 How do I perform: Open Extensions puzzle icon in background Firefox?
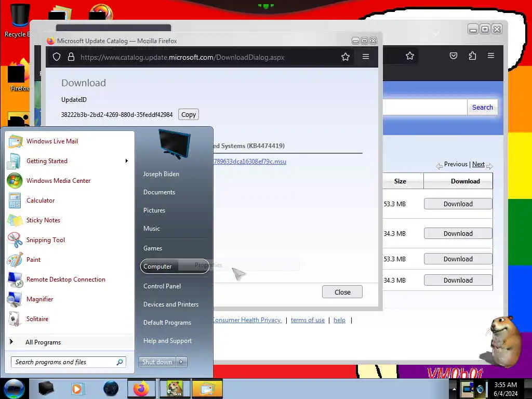click(x=472, y=56)
